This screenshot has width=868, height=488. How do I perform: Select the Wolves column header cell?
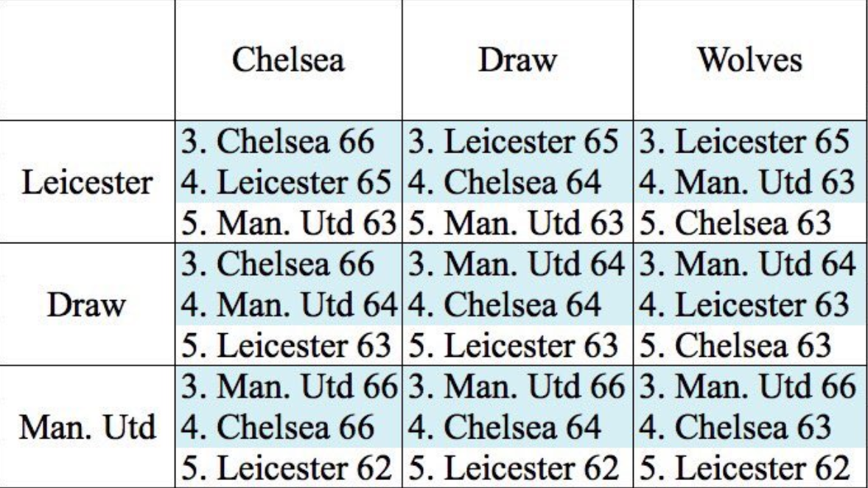[750, 60]
